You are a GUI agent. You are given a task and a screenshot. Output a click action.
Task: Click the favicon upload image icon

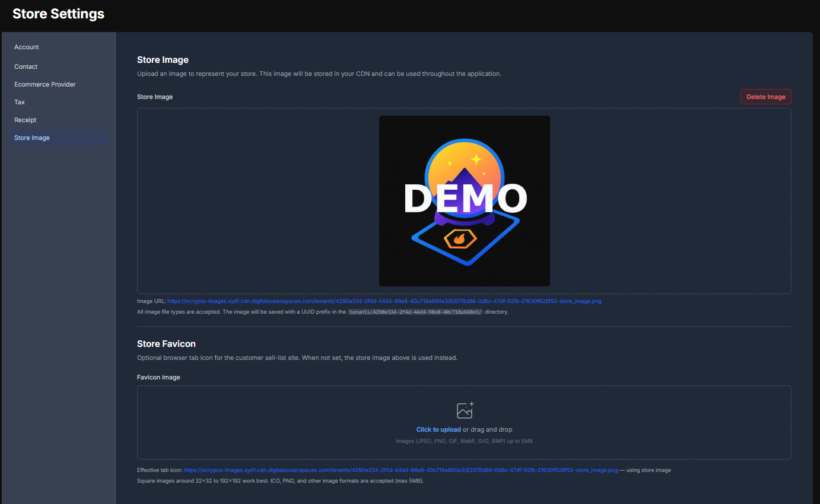(465, 410)
